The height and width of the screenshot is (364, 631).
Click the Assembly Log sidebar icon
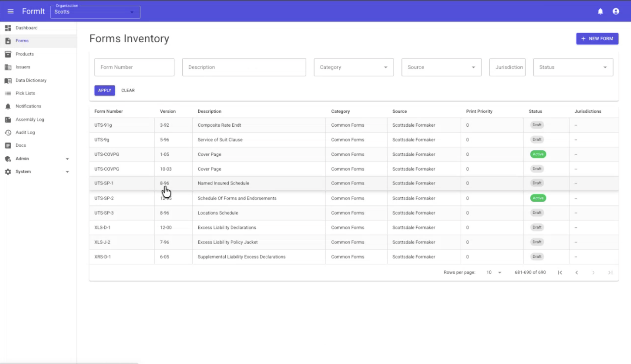coord(8,120)
